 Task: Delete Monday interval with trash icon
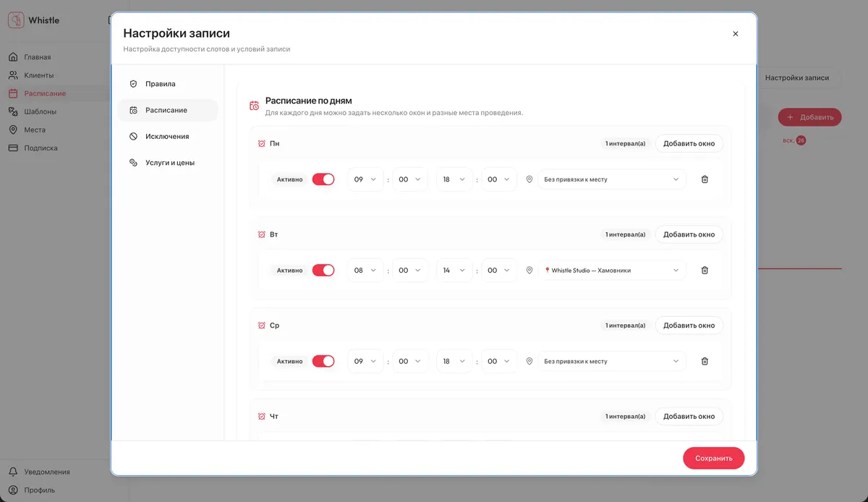(705, 179)
